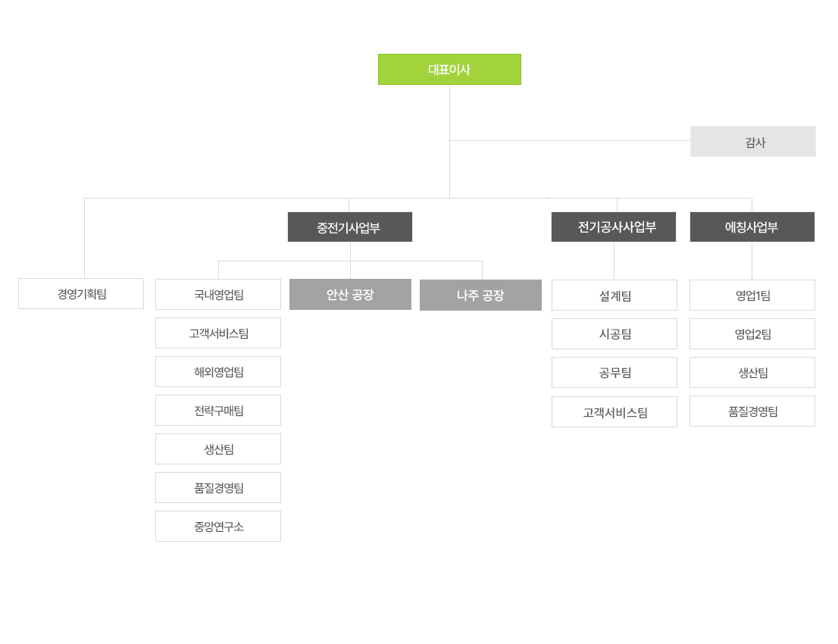Viewport: 838px width, 644px height.
Task: Click the 영업2팀 box
Action: pyautogui.click(x=752, y=333)
